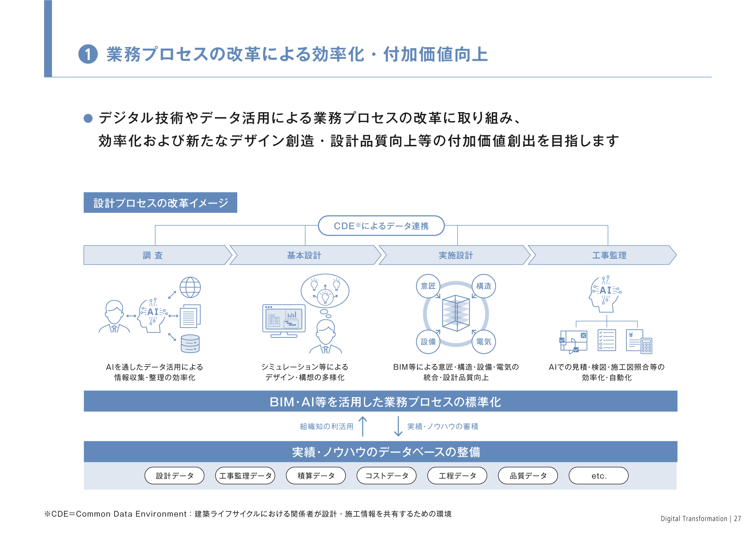
Task: Click the yen calculator estimate icon
Action: pos(639,341)
